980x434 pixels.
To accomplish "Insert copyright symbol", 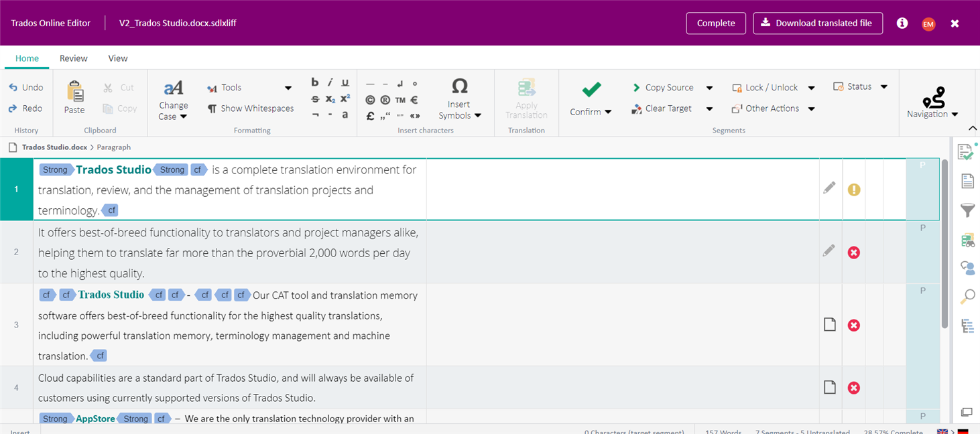I will point(370,100).
